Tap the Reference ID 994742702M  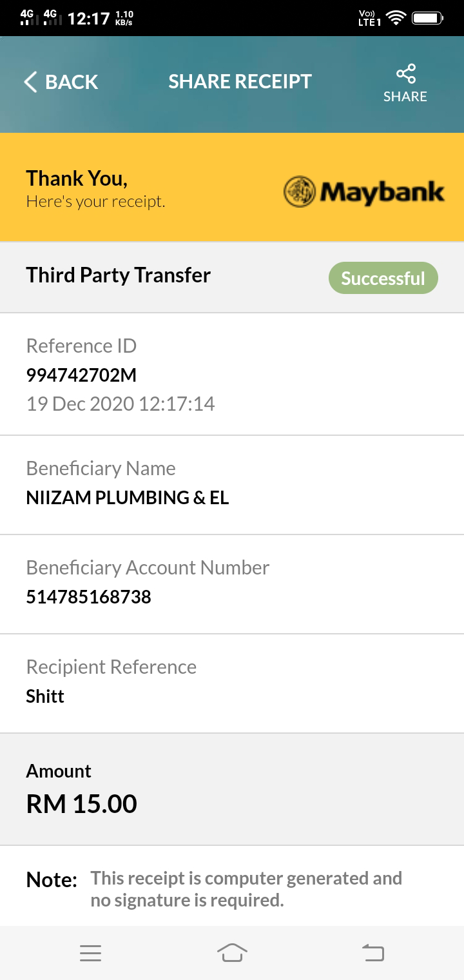[x=81, y=375]
